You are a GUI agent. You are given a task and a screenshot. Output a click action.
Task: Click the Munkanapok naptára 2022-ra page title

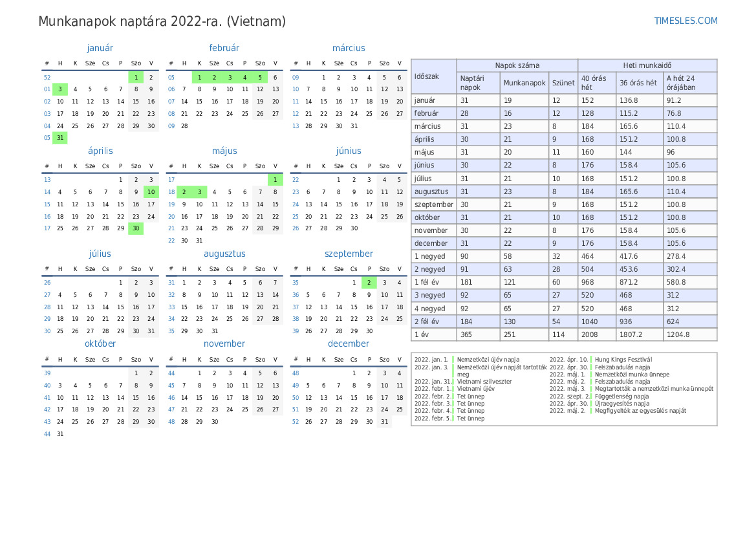coord(162,21)
